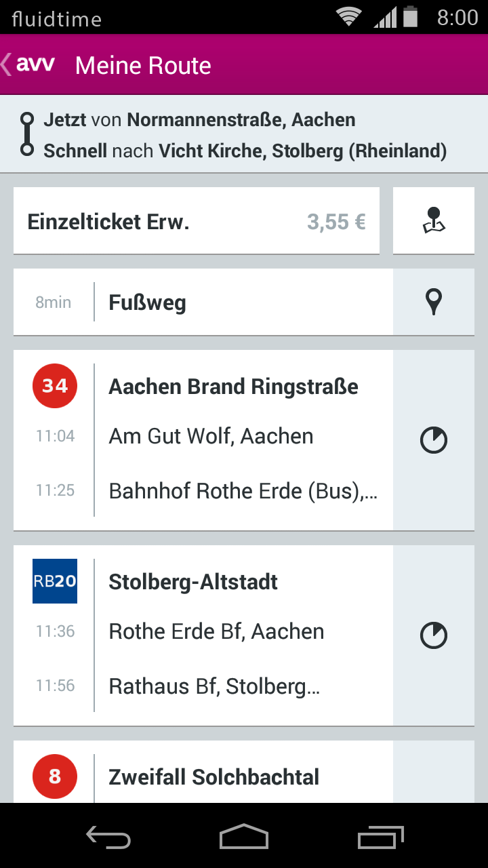The image size is (488, 868).
Task: Expand Zweifall Solchbachtal leg details
Action: [203, 772]
